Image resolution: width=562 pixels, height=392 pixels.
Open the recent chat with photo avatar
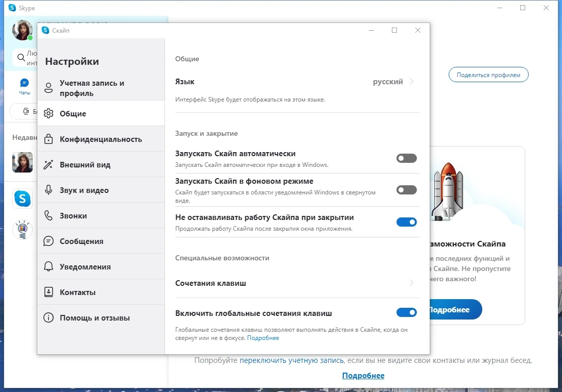pos(22,162)
